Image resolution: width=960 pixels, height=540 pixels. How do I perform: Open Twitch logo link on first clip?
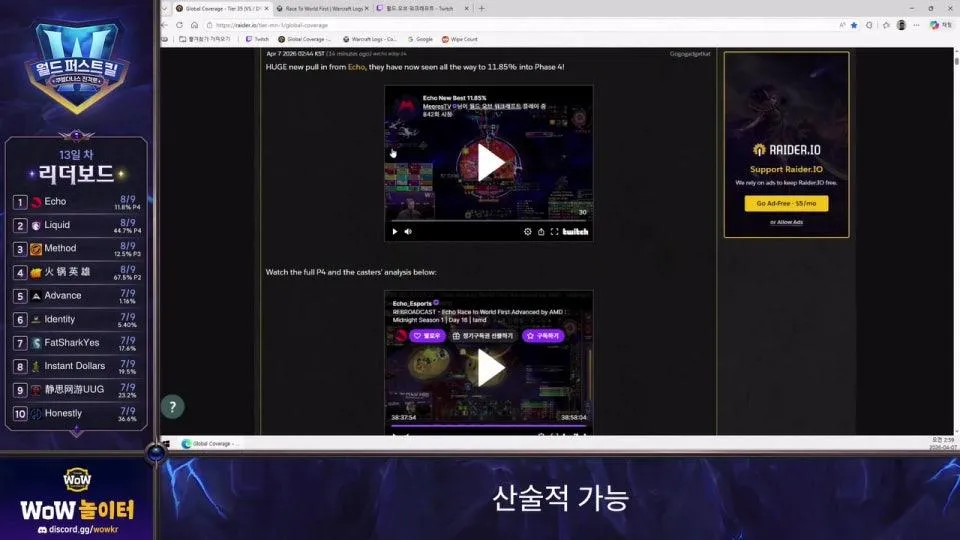(576, 231)
